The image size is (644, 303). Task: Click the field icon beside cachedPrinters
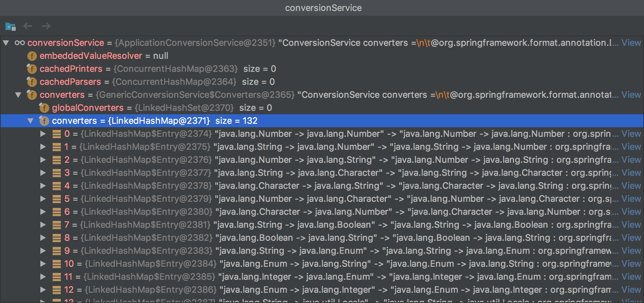[x=32, y=69]
